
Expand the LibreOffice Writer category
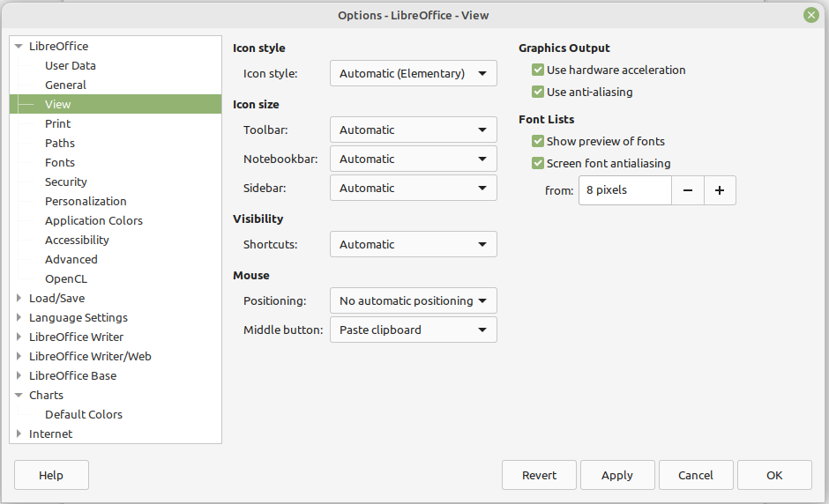[19, 337]
